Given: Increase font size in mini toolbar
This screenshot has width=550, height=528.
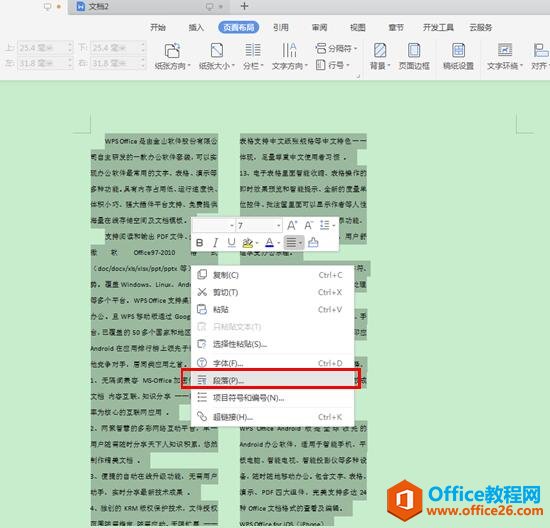Looking at the screenshot, I should (292, 225).
